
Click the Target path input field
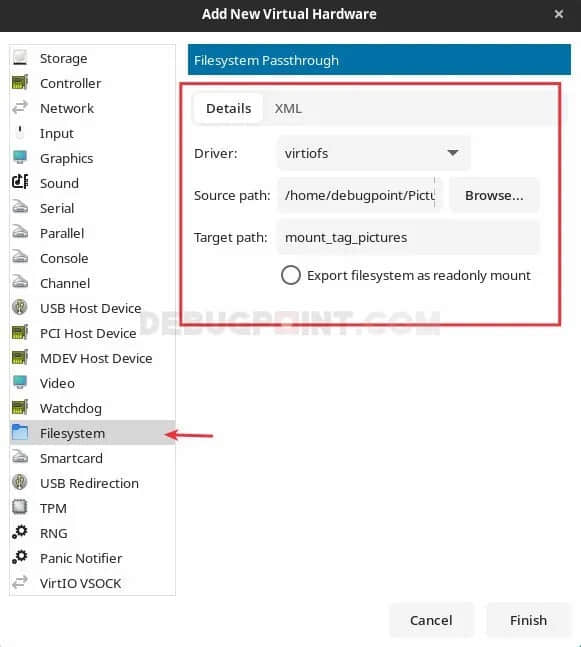[409, 238]
